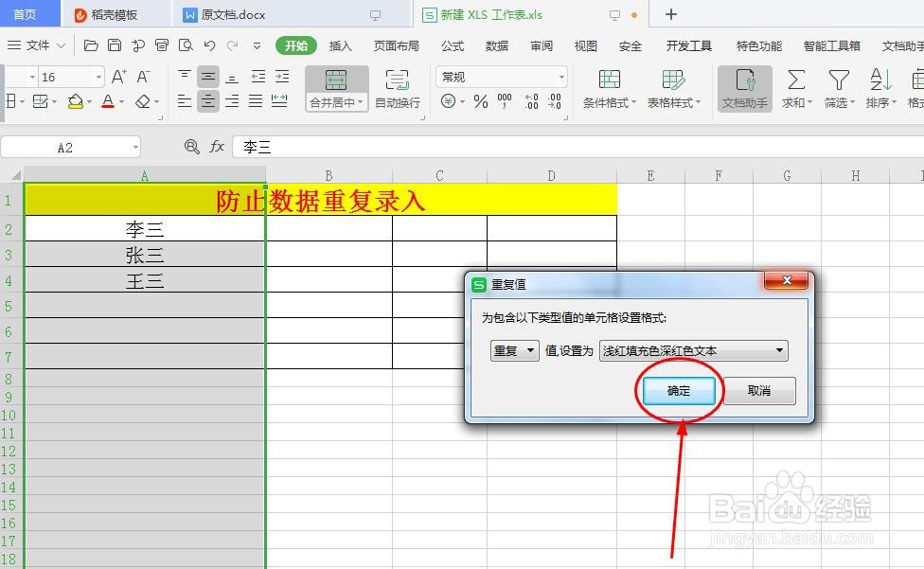Open the 重复 duplicate value dropdown
Screen dimensions: 924x569
(514, 350)
